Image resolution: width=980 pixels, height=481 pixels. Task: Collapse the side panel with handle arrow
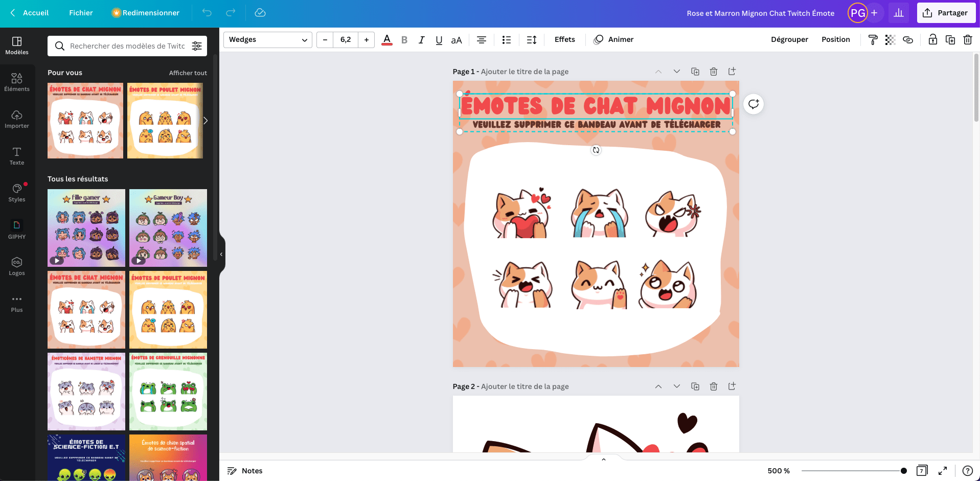(221, 254)
